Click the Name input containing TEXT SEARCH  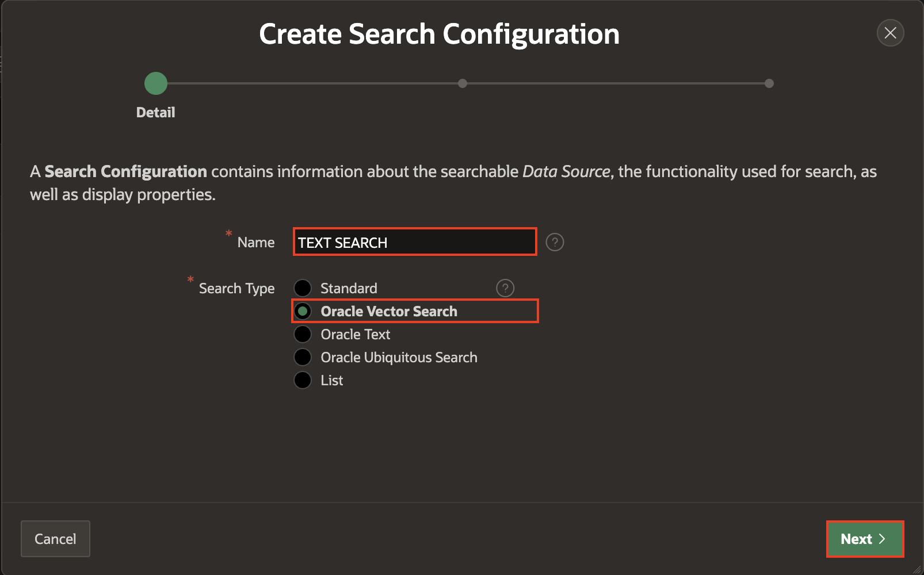pyautogui.click(x=414, y=242)
